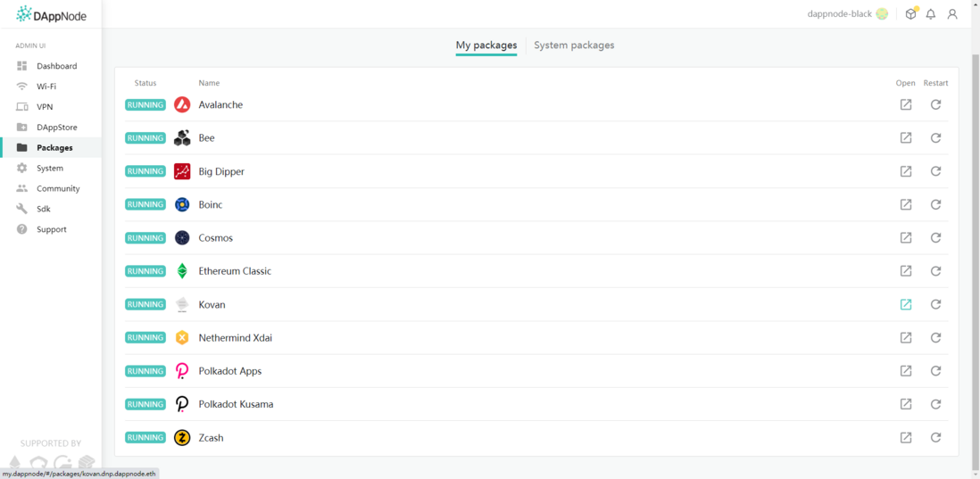
Task: Restart the Ethereum Classic package
Action: point(935,270)
